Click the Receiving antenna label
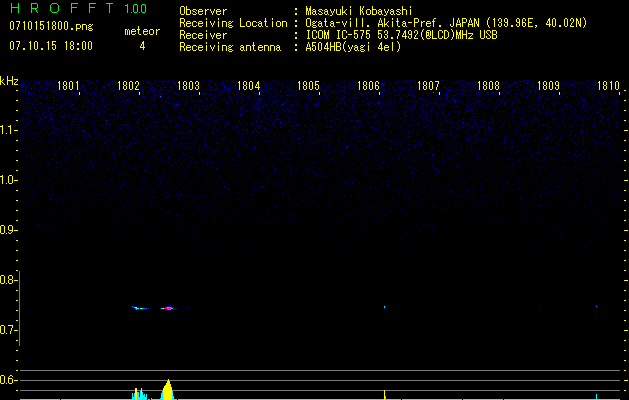The image size is (629, 400). coord(230,47)
